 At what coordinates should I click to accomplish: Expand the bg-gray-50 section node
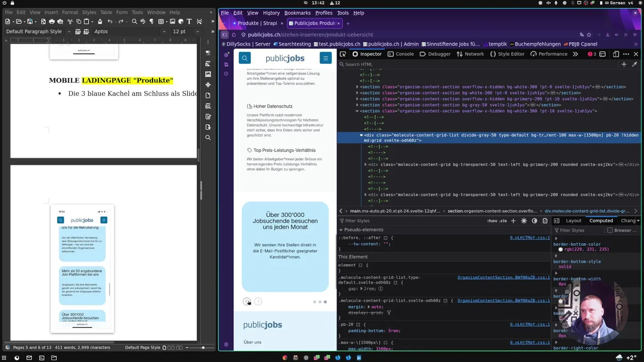pyautogui.click(x=357, y=105)
